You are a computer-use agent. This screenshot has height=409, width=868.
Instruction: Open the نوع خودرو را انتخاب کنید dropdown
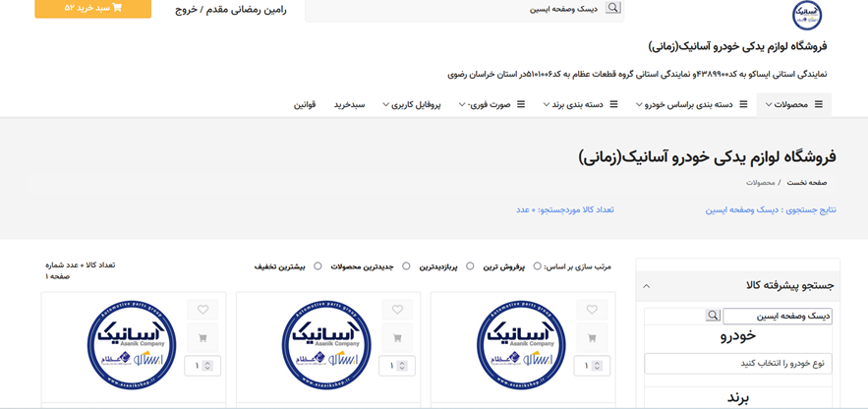coord(738,364)
